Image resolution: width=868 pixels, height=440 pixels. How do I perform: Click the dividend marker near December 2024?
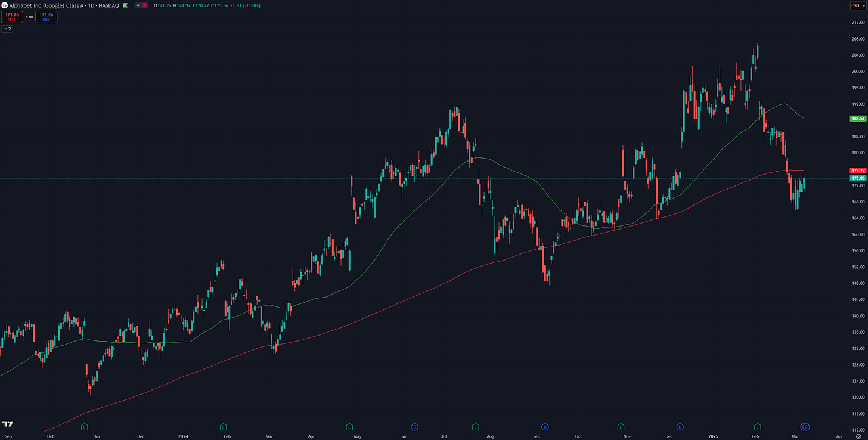tap(680, 427)
